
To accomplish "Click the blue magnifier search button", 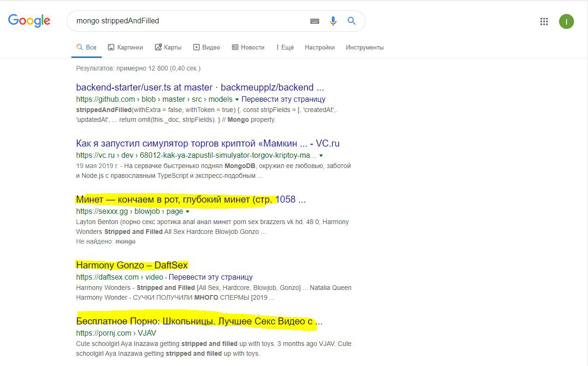I will [x=351, y=21].
